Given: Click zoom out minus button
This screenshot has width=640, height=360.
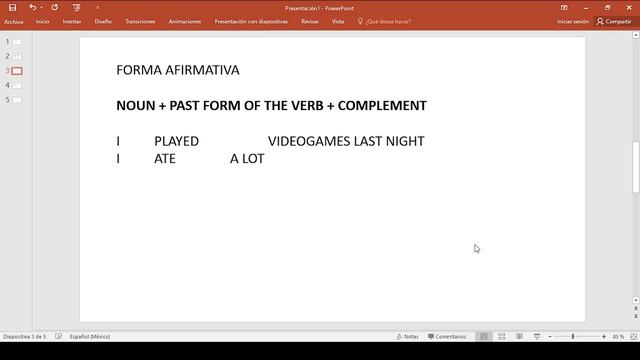Looking at the screenshot, I should tap(550, 337).
